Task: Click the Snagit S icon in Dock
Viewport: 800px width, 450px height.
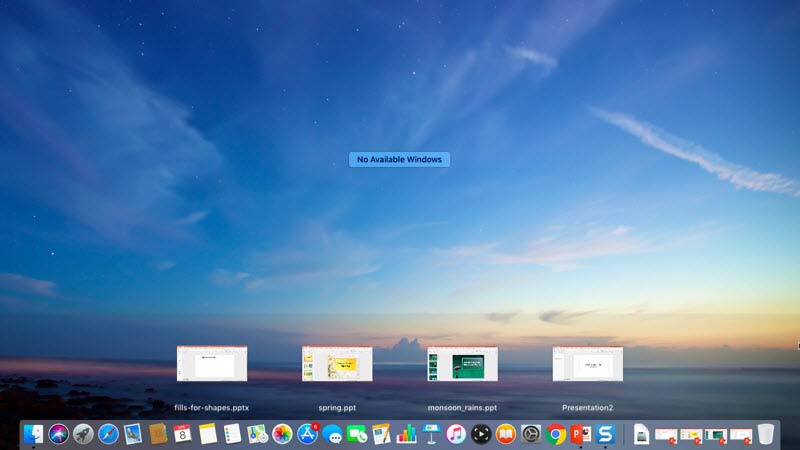Action: (605, 434)
